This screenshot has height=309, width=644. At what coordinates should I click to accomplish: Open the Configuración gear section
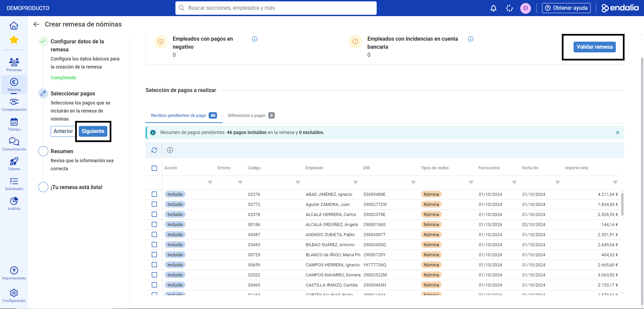14,296
